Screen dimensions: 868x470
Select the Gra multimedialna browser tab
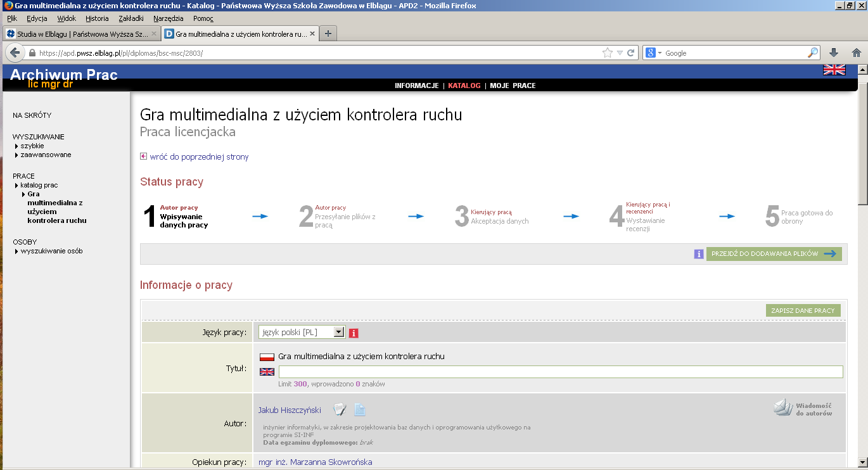[x=239, y=34]
